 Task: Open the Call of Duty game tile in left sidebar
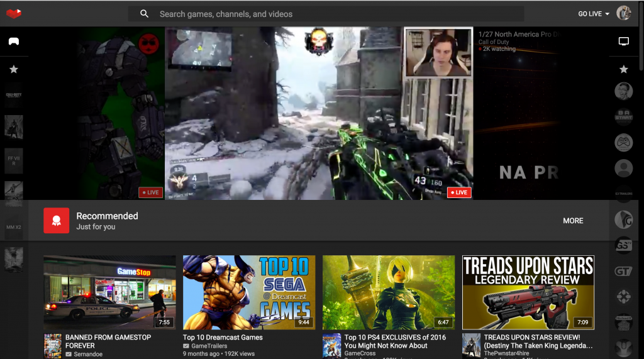(14, 95)
